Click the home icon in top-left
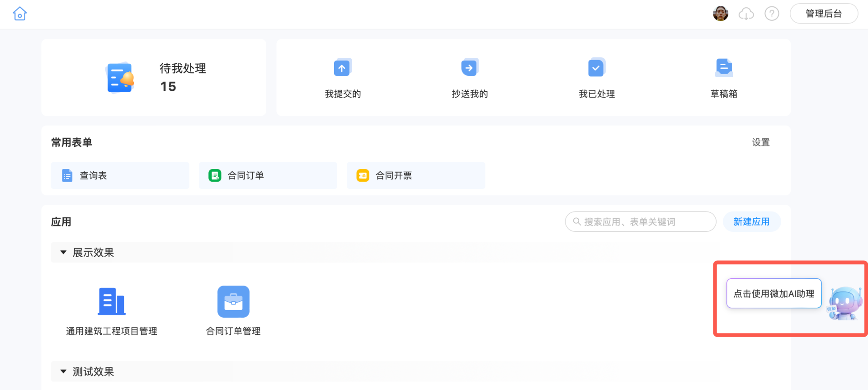This screenshot has width=868, height=390. [x=20, y=14]
